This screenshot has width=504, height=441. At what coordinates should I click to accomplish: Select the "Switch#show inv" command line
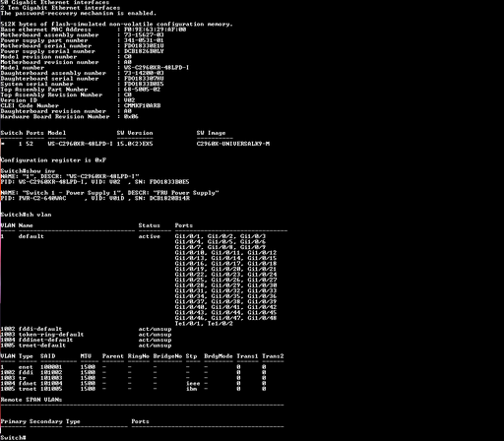point(28,171)
